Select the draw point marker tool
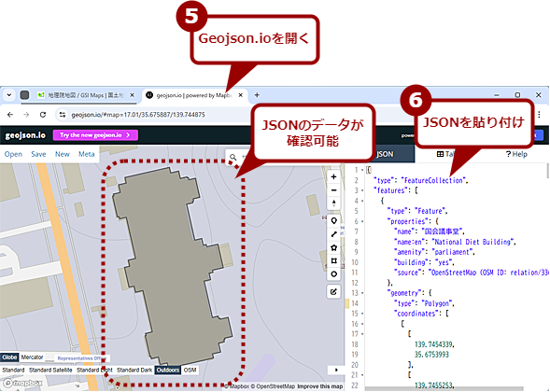 333,221
